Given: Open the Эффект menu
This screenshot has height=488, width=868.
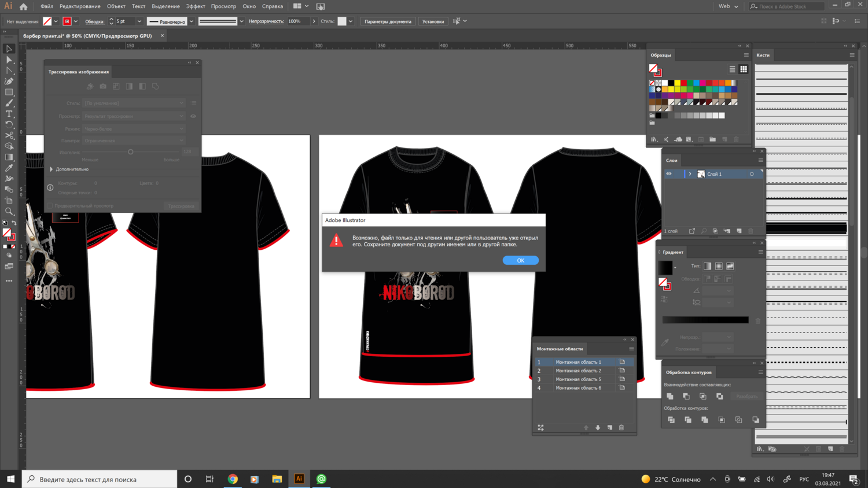Looking at the screenshot, I should tap(195, 6).
